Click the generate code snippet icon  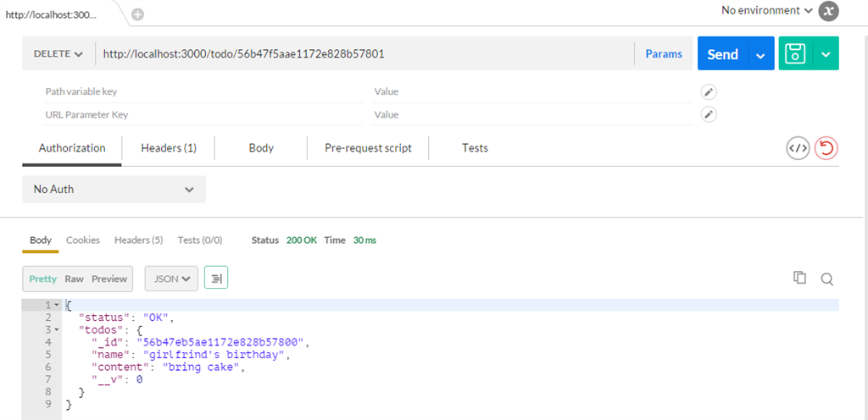[798, 148]
